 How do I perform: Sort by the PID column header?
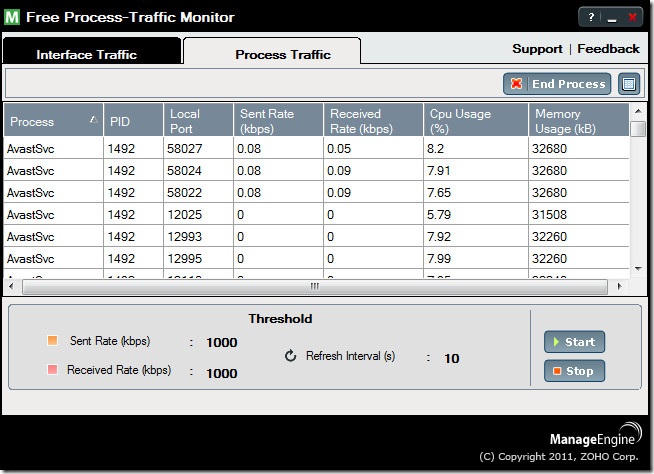pos(133,120)
